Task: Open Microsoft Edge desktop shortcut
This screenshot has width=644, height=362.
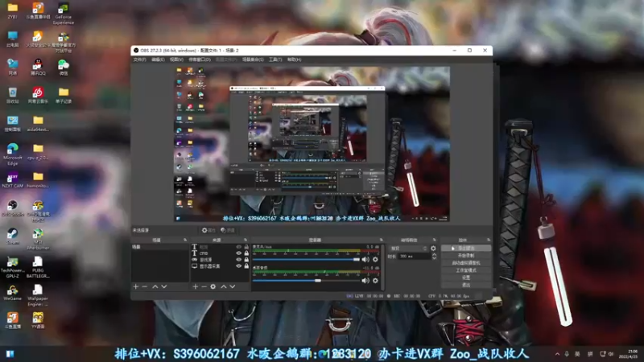Action: pyautogui.click(x=12, y=154)
